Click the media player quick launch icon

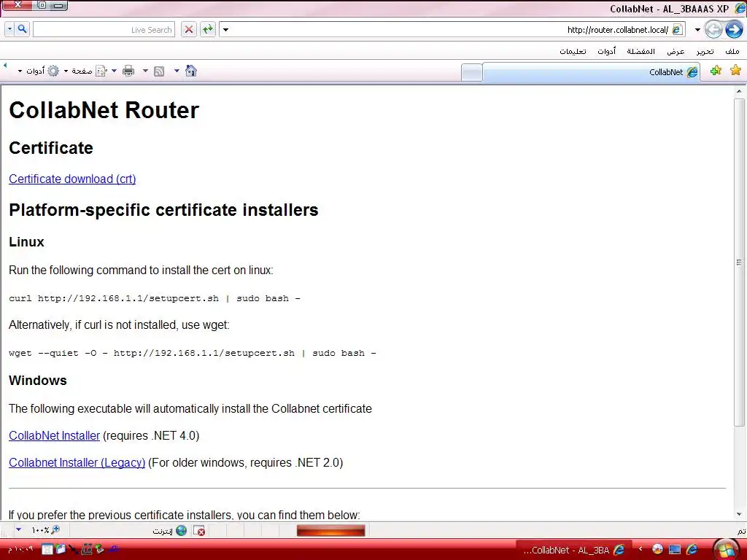click(657, 550)
